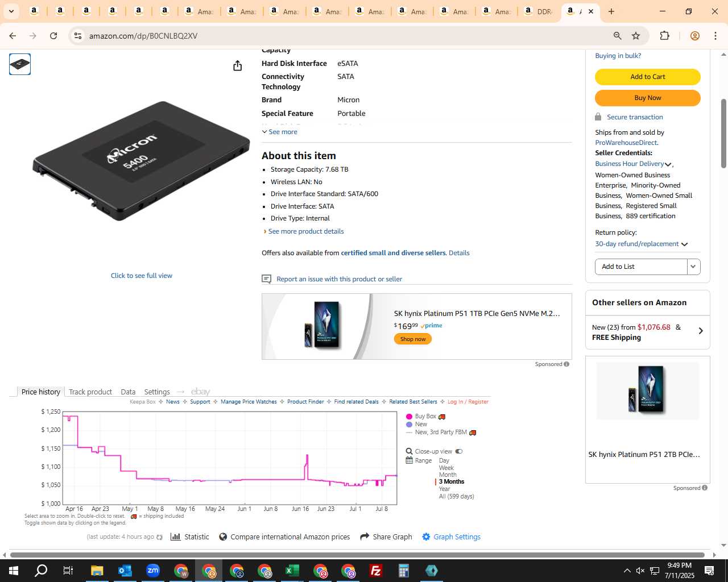
Task: Click the Buy Now button
Action: click(x=648, y=98)
